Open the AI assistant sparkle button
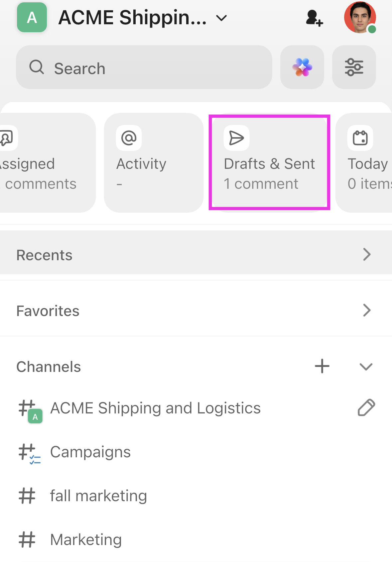The width and height of the screenshot is (392, 562). coord(302,67)
